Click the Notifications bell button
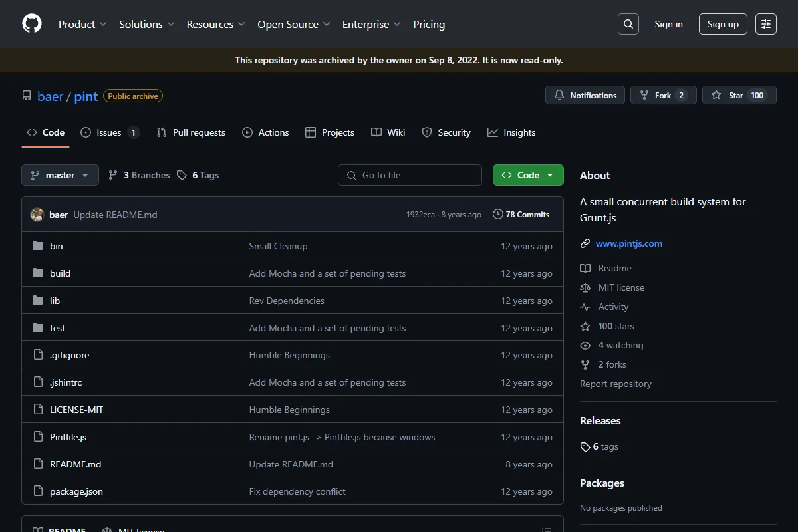This screenshot has width=798, height=532. 585,95
